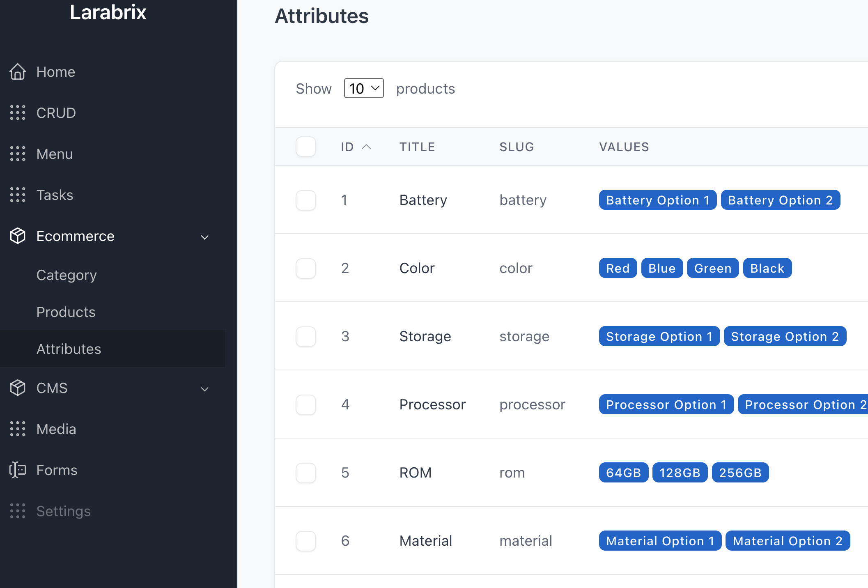The width and height of the screenshot is (868, 588).
Task: Check the Battery row checkbox
Action: tap(306, 200)
